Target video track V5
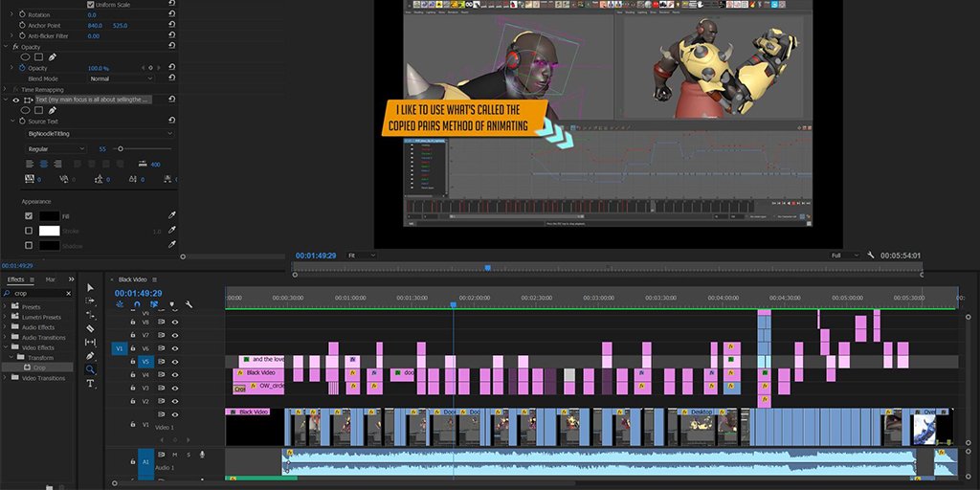The height and width of the screenshot is (490, 980). (145, 361)
